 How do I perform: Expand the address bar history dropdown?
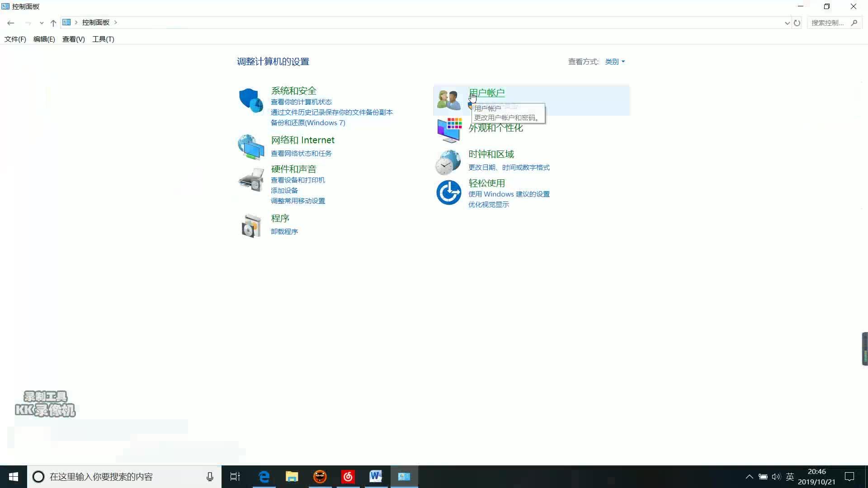[787, 23]
